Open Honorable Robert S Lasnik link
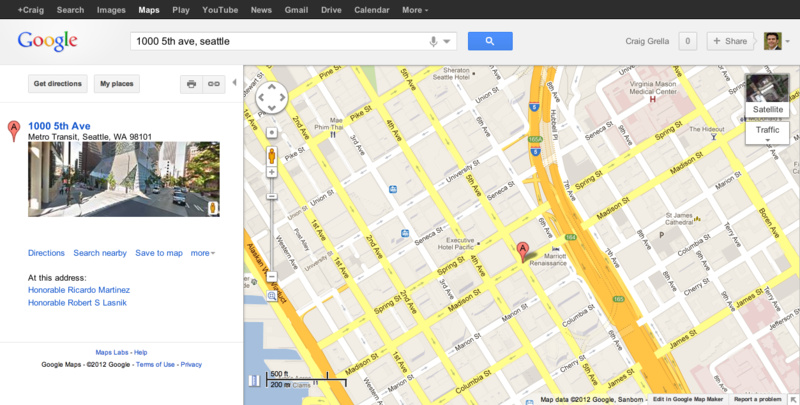Viewport: 800px width, 405px height. coord(78,302)
